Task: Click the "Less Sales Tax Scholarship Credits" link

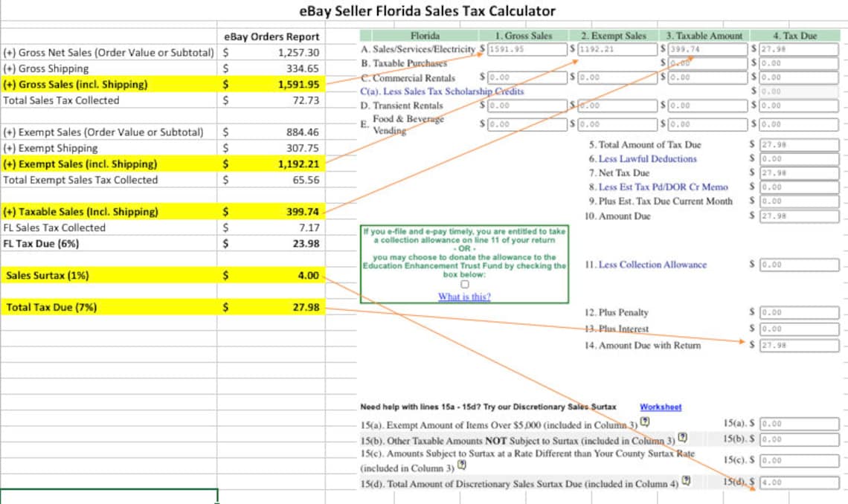Action: pyautogui.click(x=450, y=91)
